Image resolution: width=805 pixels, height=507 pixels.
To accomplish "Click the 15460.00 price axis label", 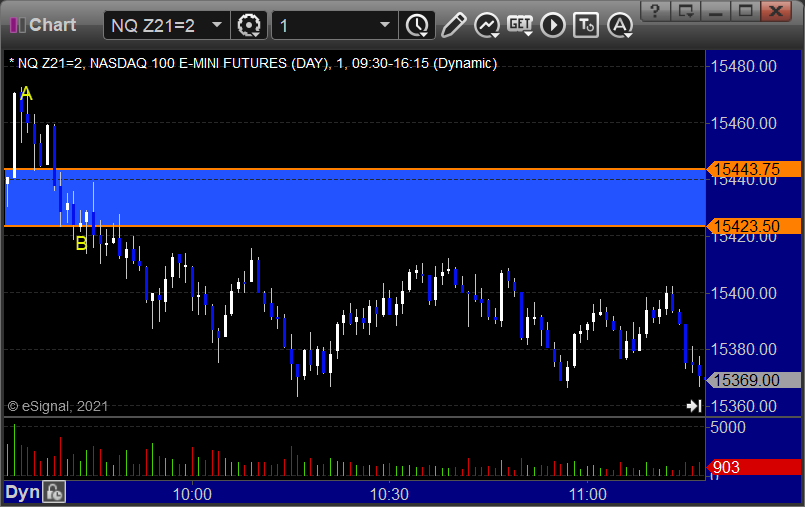I will click(x=743, y=123).
